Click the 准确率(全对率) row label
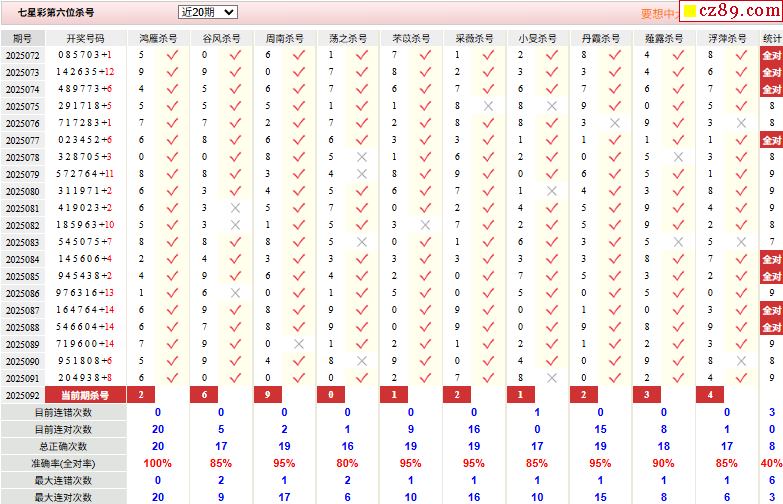 63,464
